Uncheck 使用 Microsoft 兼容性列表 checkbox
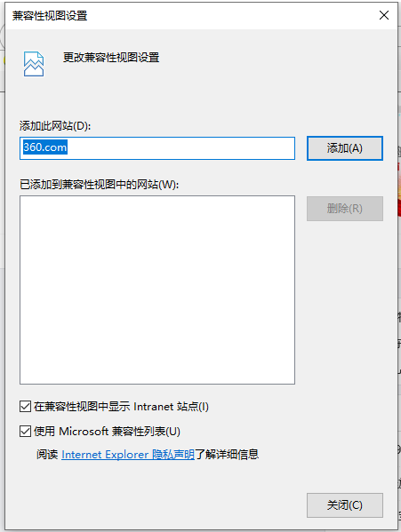Image resolution: width=401 pixels, height=532 pixels. click(26, 432)
